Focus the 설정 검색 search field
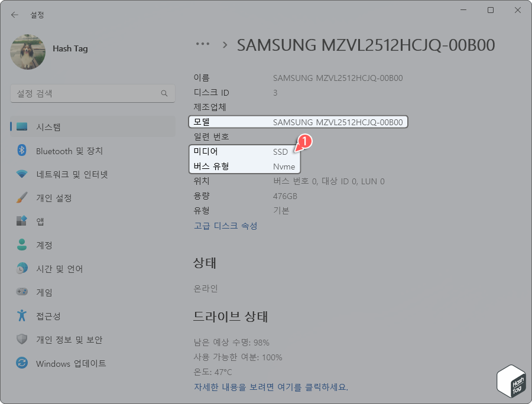Screen dimensions: 532x404 pyautogui.click(x=93, y=93)
